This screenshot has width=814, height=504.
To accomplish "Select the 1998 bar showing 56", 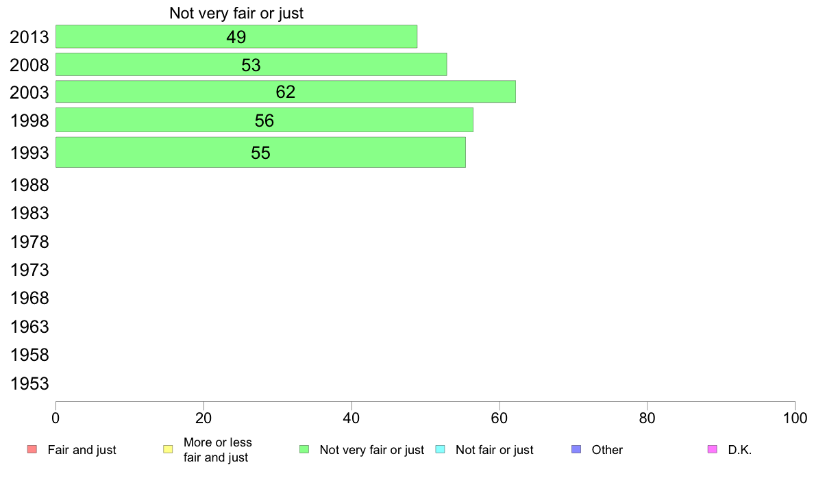I will pos(264,120).
